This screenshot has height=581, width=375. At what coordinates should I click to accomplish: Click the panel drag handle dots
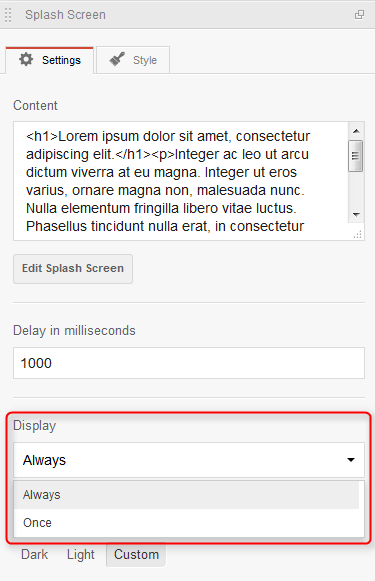click(8, 15)
